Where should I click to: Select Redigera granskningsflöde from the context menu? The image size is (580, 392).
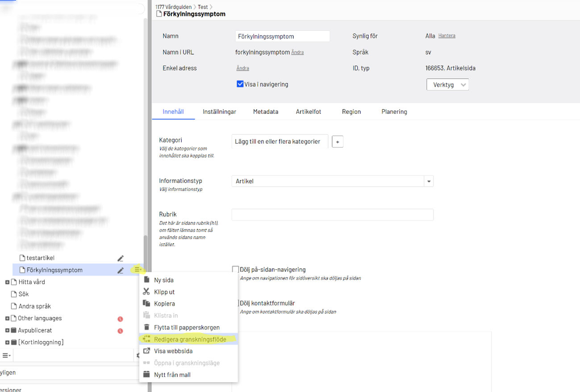(190, 339)
